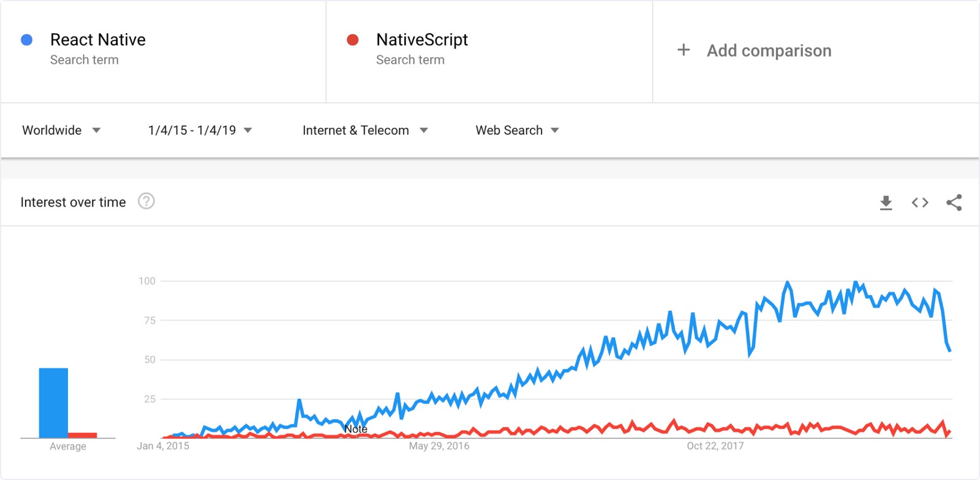Click the Note marker on chart

coord(356,429)
